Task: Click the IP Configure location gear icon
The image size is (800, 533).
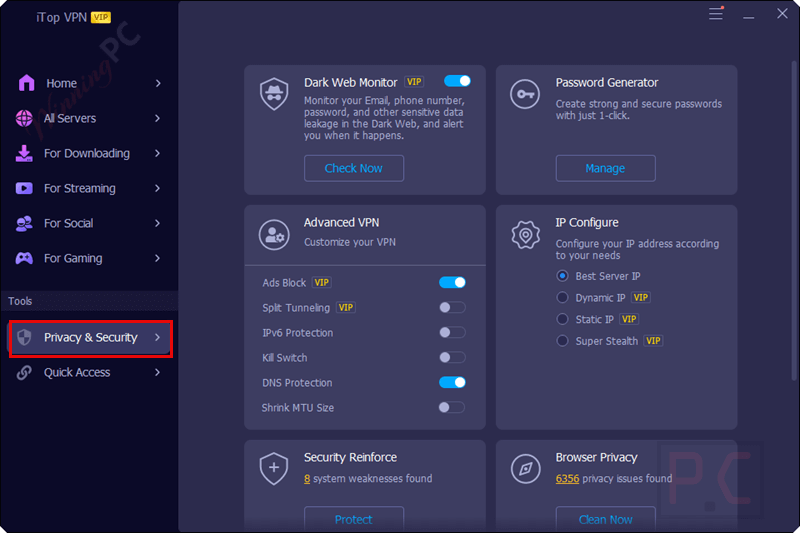Action: click(x=526, y=235)
